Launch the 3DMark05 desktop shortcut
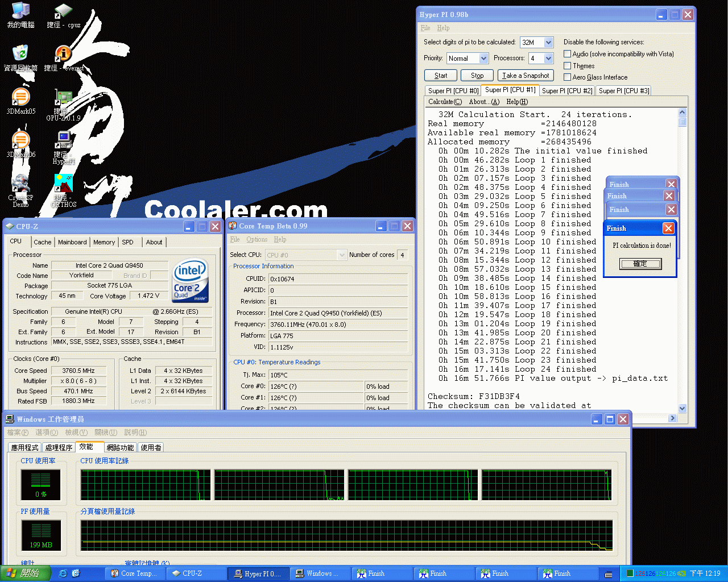This screenshot has width=728, height=582. pos(21,101)
